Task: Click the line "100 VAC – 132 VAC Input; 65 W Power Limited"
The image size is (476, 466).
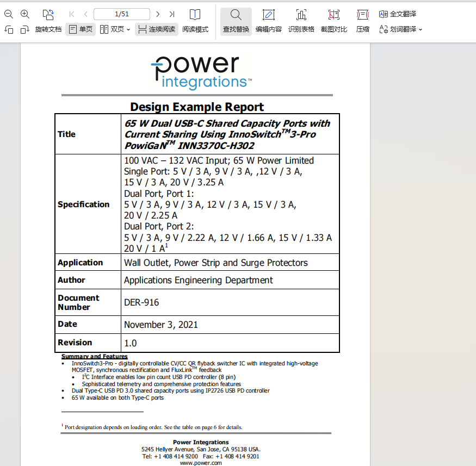Action: (219, 160)
